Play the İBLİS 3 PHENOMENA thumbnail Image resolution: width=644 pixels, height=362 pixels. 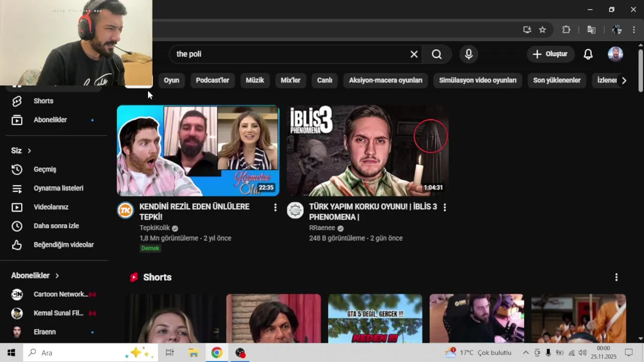click(x=368, y=150)
